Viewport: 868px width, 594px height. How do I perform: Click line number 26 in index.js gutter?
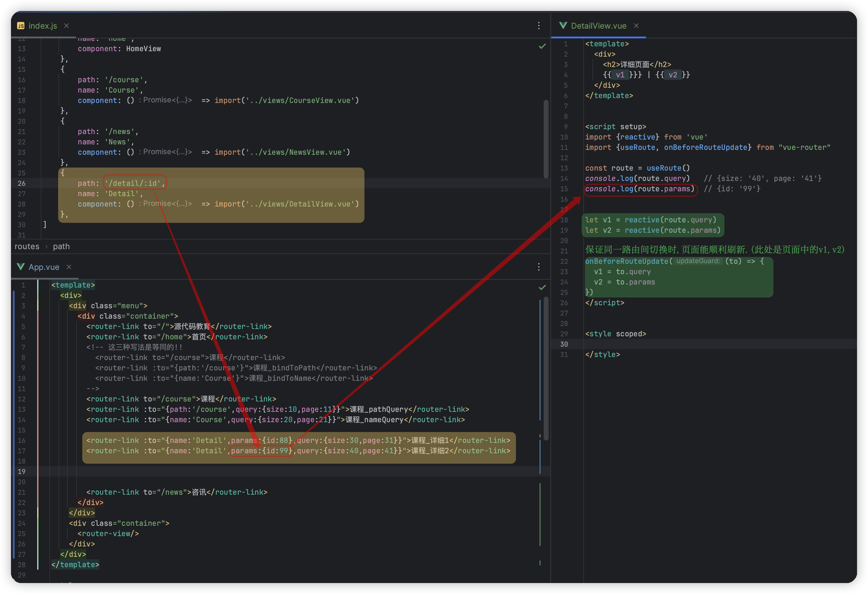pyautogui.click(x=22, y=183)
